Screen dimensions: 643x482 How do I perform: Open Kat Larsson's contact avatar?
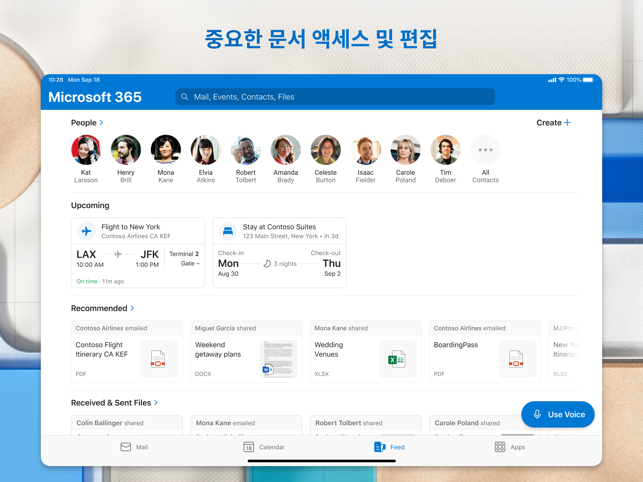86,150
